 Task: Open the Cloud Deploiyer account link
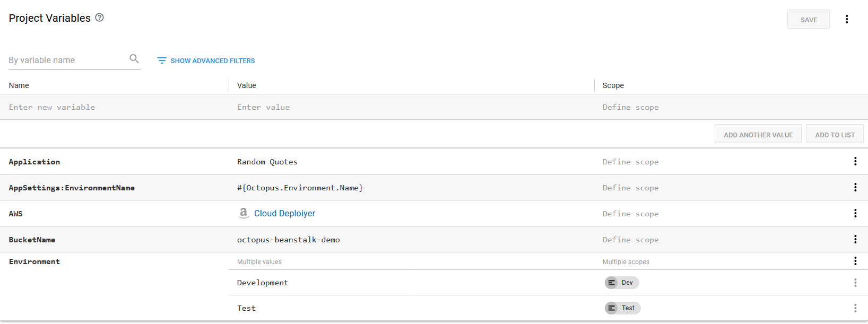pos(284,213)
